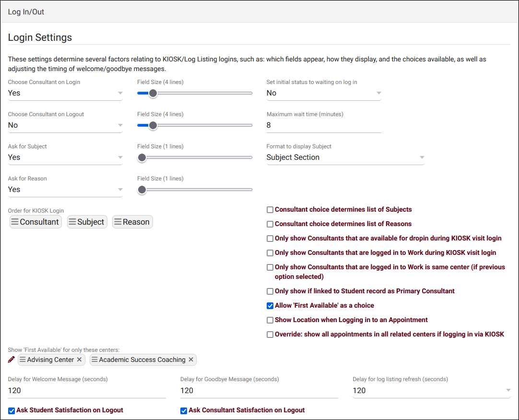Screen dimensions: 519x420
Task: Enable Consultant choice determines list of Subjects
Action: 270,210
